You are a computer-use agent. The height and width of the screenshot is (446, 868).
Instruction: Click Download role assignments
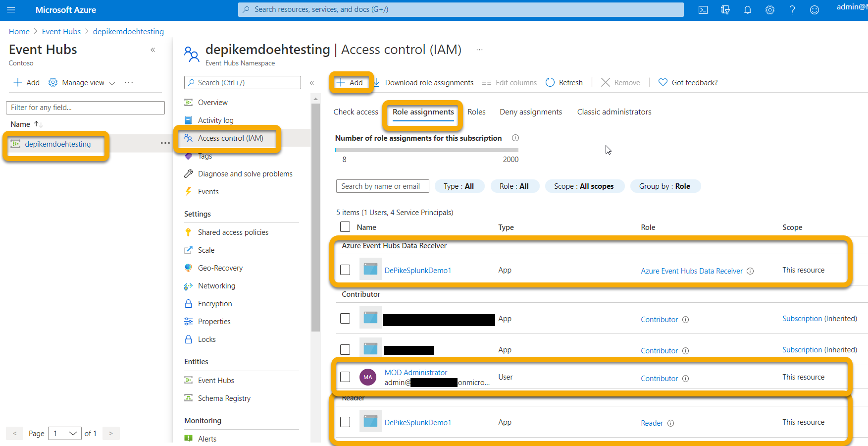click(423, 83)
